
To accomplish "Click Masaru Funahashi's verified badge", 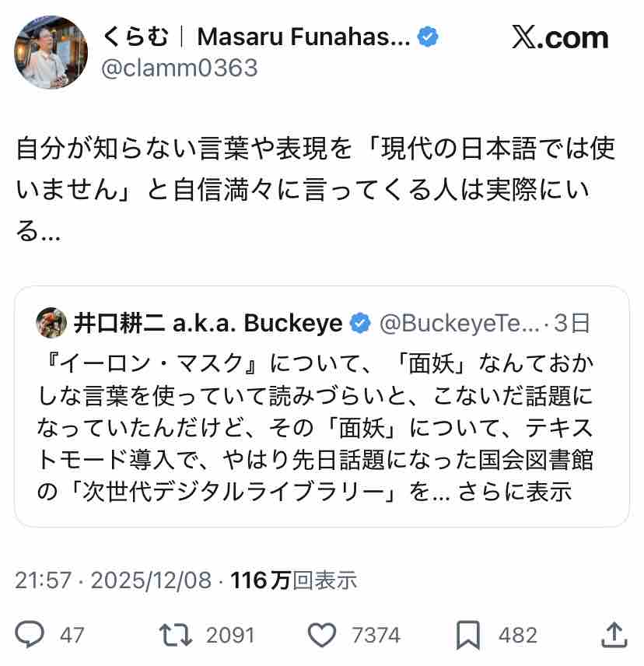I will (x=429, y=36).
